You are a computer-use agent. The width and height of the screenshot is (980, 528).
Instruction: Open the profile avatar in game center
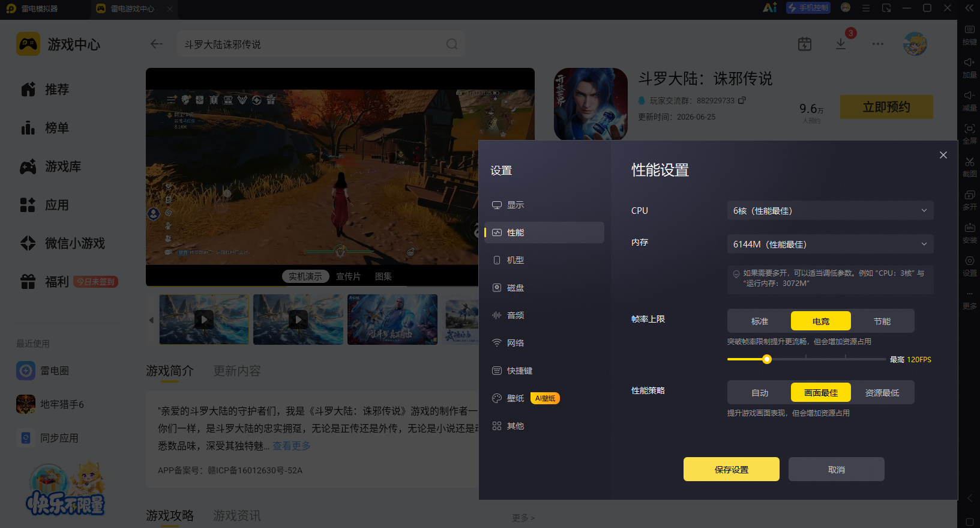click(915, 44)
